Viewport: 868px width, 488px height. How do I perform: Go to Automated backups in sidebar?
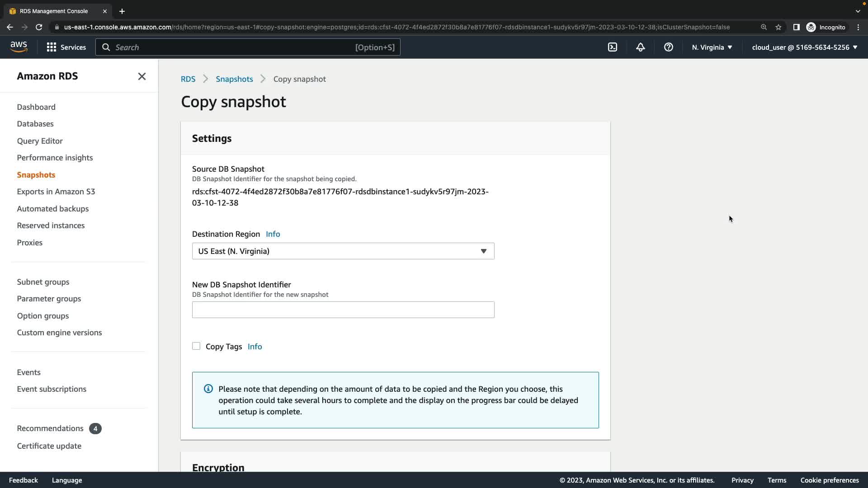coord(53,209)
